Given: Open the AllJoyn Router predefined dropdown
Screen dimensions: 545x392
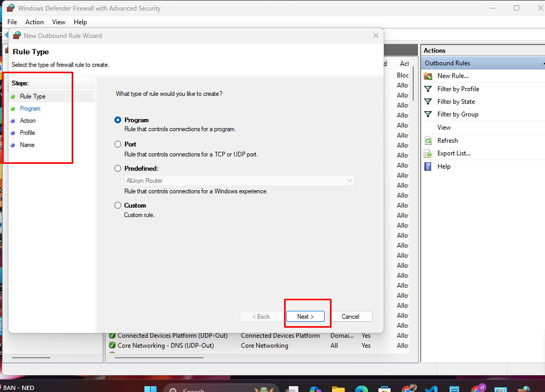Looking at the screenshot, I should tap(239, 181).
